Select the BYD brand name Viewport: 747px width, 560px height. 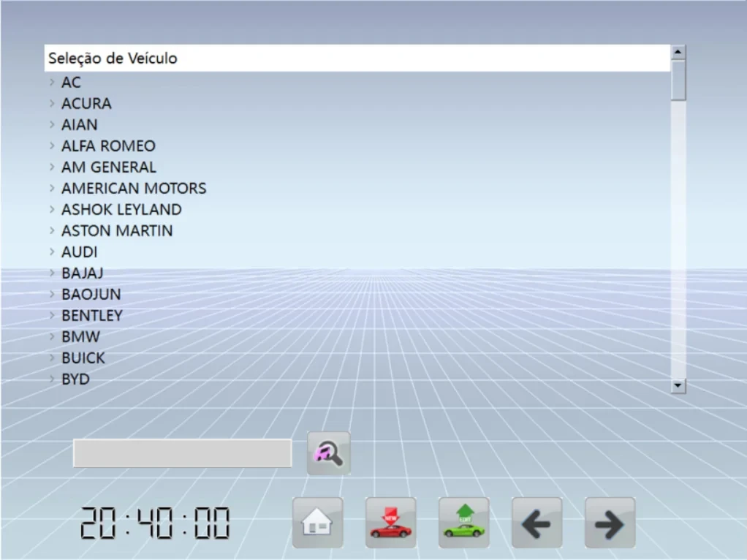[x=75, y=379]
